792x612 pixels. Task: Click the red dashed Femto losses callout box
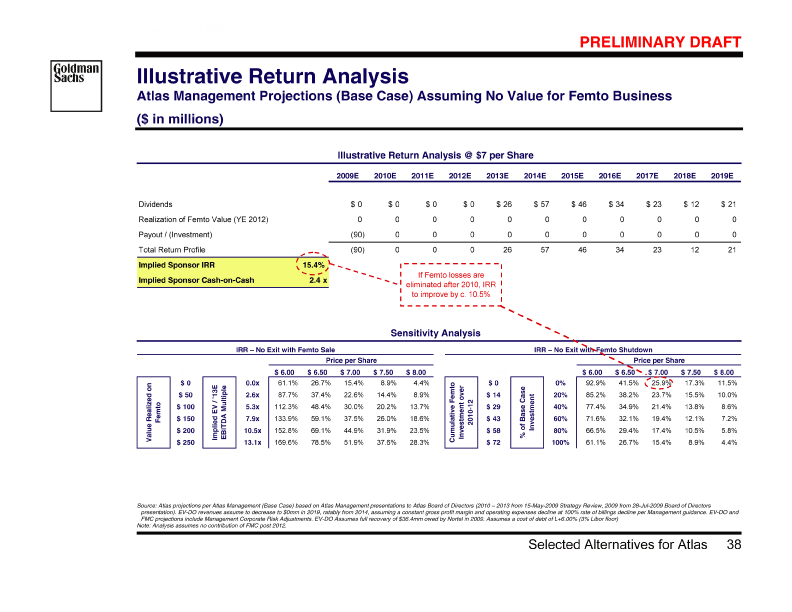tap(449, 285)
